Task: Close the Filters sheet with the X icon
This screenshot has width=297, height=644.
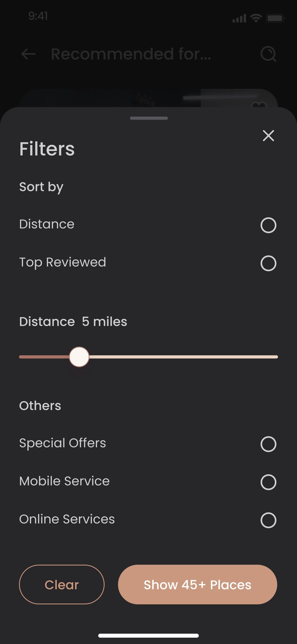Action: click(268, 136)
